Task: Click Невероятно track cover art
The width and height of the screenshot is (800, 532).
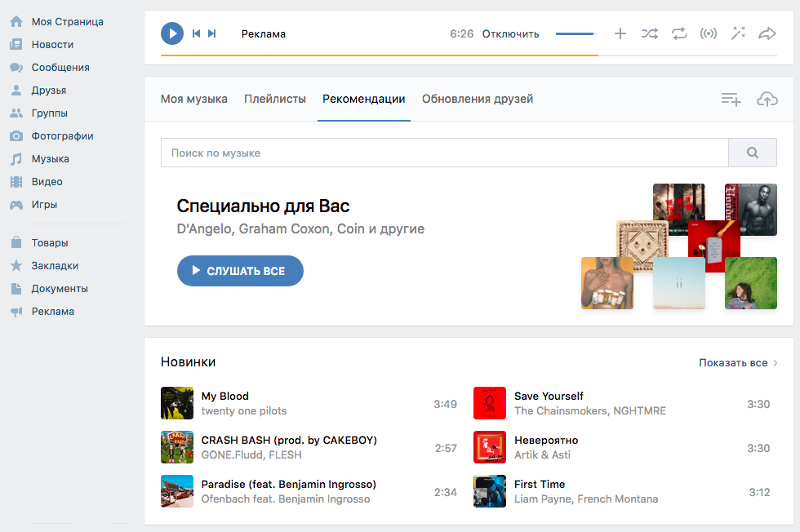Action: [490, 447]
